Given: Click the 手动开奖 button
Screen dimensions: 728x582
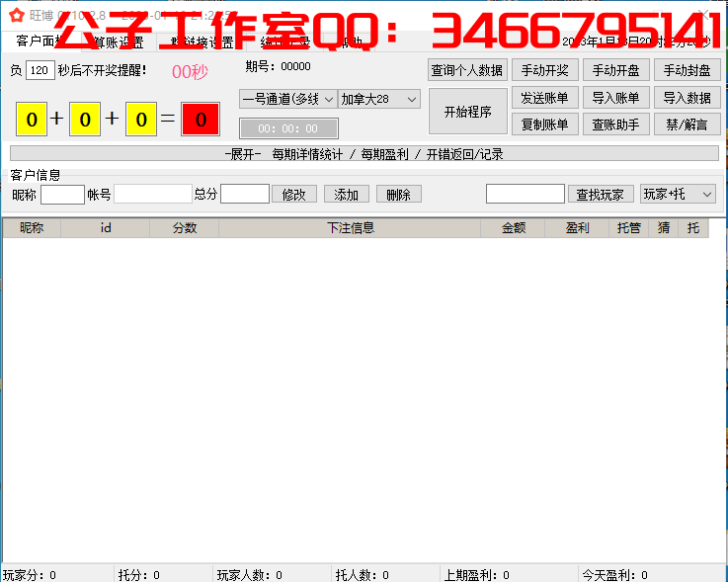Looking at the screenshot, I should click(544, 70).
